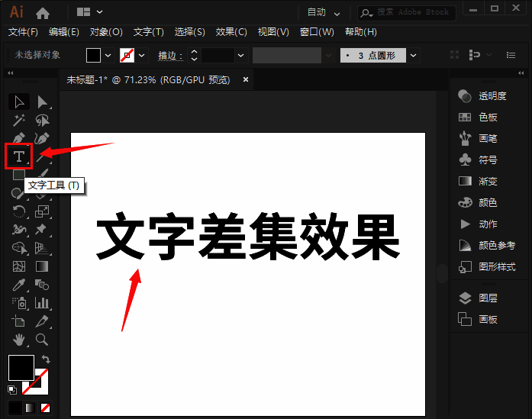
Task: Close the 未标题-1 document tab
Action: point(246,79)
